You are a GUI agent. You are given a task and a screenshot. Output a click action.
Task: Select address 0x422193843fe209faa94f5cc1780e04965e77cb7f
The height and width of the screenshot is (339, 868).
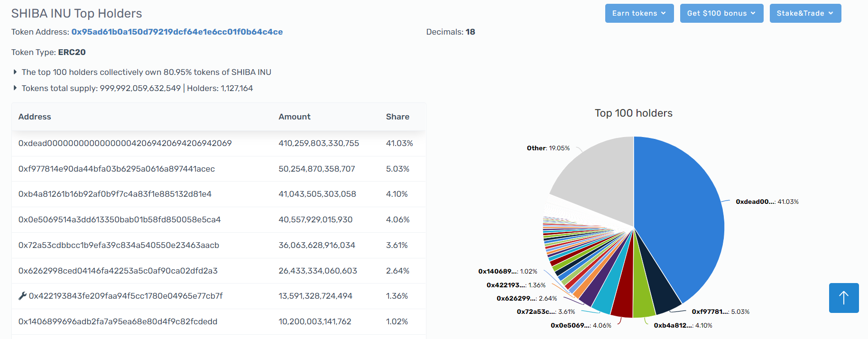pyautogui.click(x=126, y=296)
